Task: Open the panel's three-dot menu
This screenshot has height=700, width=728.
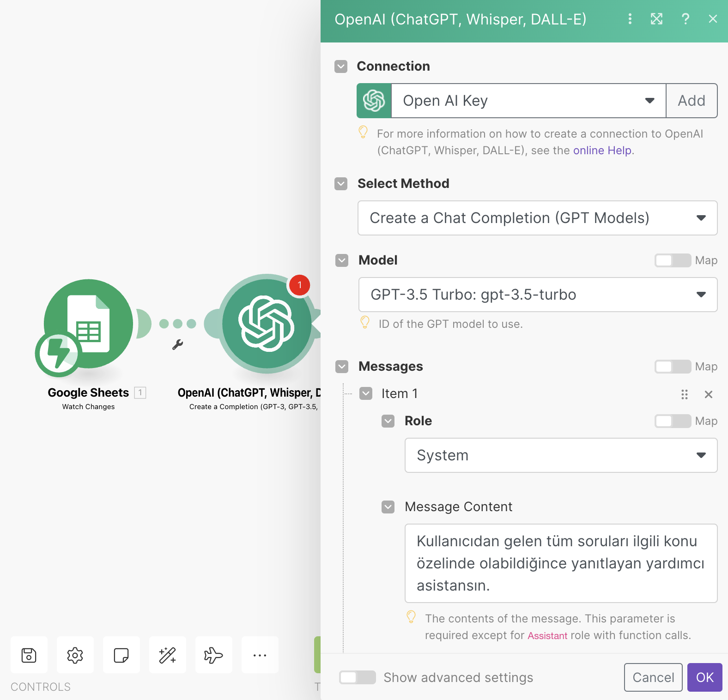Action: click(630, 19)
